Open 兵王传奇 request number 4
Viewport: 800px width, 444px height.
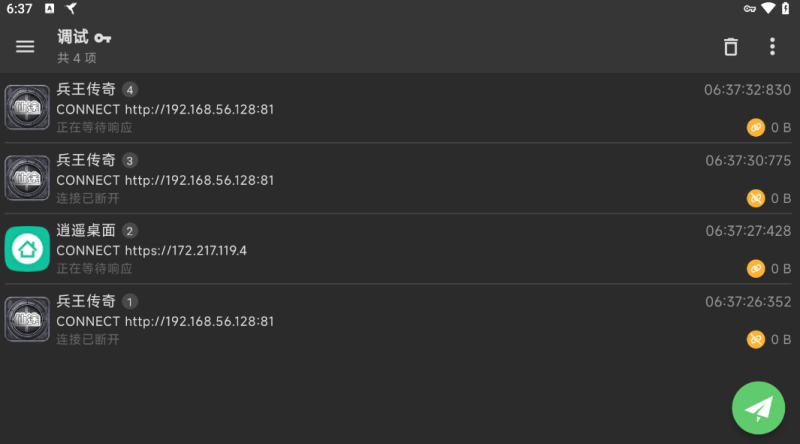(400, 108)
